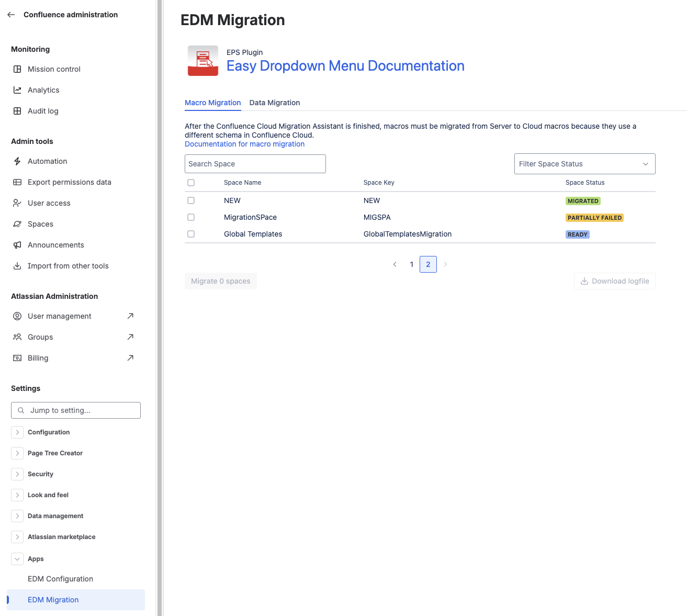Image resolution: width=687 pixels, height=616 pixels.
Task: Open the Filter Space Status dropdown
Action: (x=585, y=164)
